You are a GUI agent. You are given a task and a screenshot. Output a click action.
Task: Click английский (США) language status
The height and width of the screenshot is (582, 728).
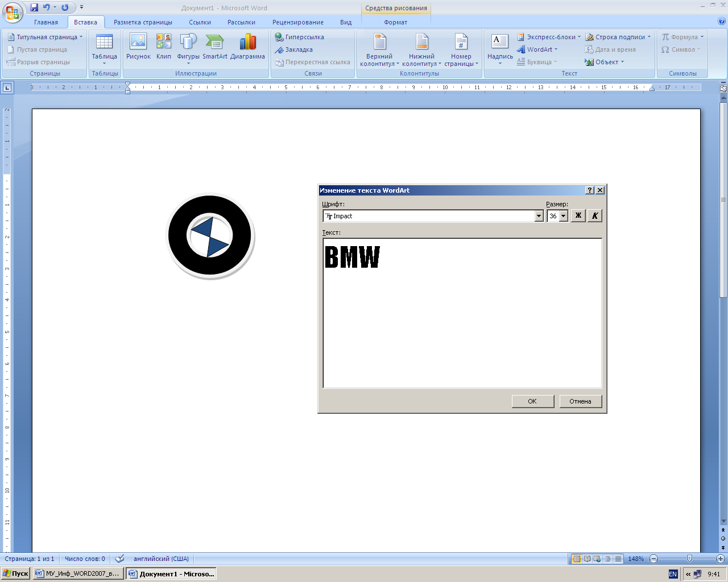coord(161,559)
